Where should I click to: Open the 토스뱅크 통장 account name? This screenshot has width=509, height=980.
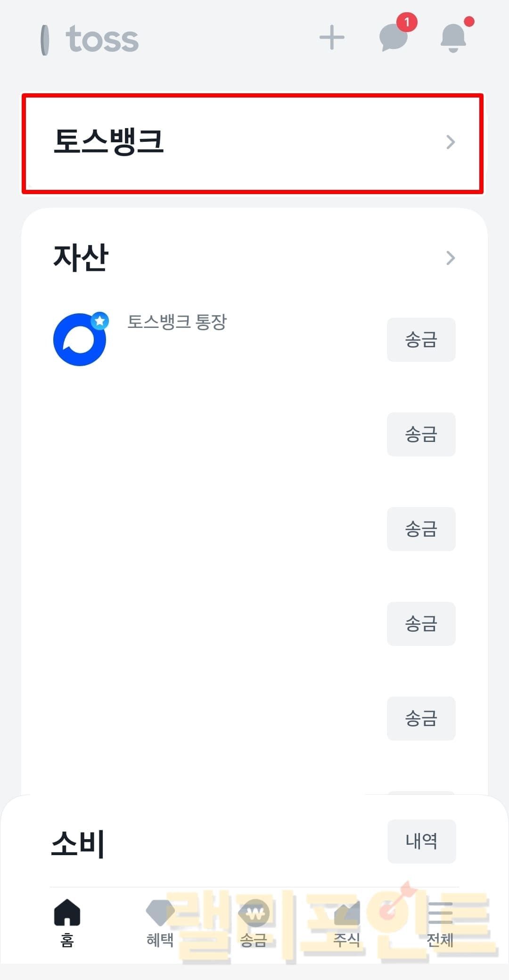[x=177, y=322]
